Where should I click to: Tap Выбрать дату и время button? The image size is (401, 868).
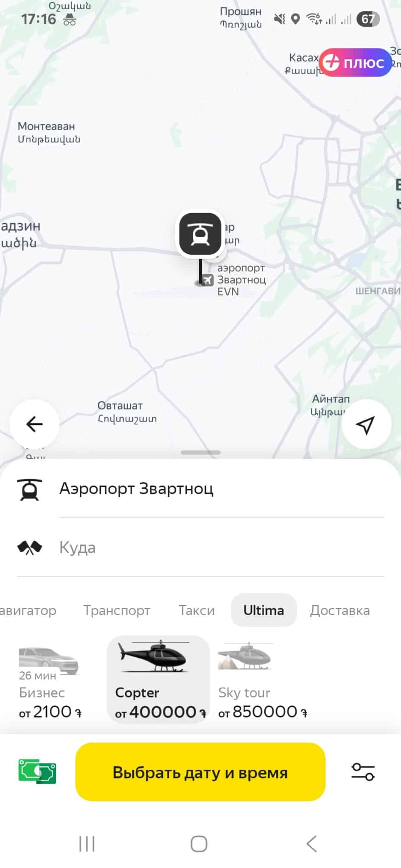tap(200, 772)
